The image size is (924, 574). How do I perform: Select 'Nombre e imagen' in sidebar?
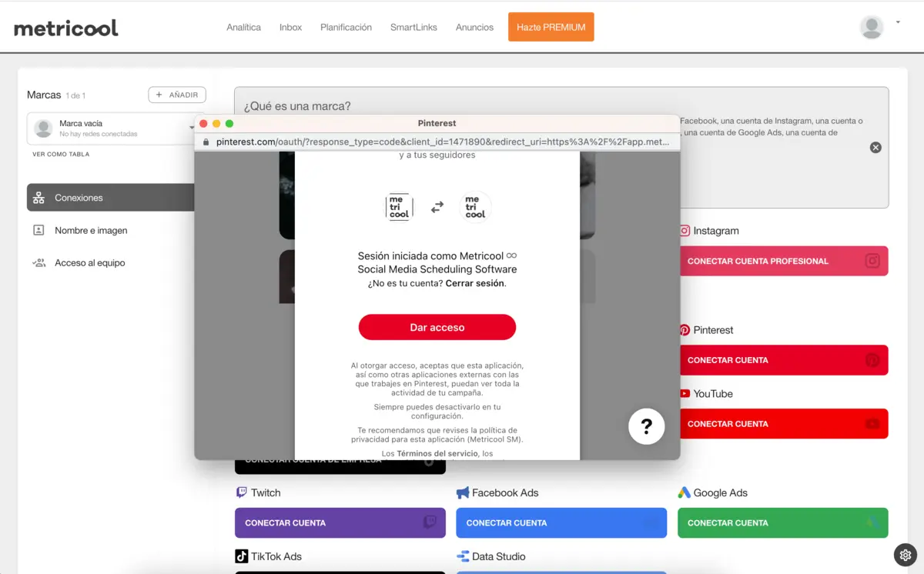[91, 231]
